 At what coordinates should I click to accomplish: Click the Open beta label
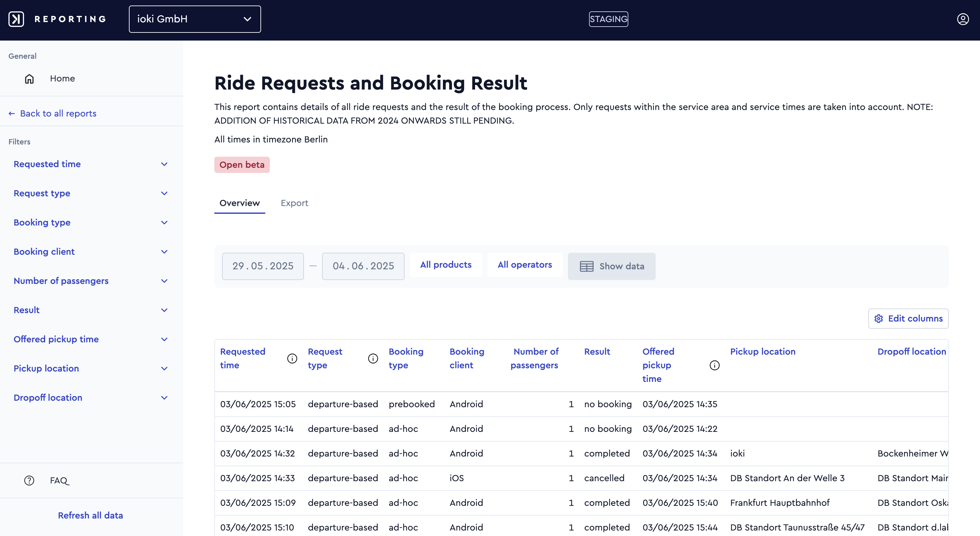coord(242,165)
